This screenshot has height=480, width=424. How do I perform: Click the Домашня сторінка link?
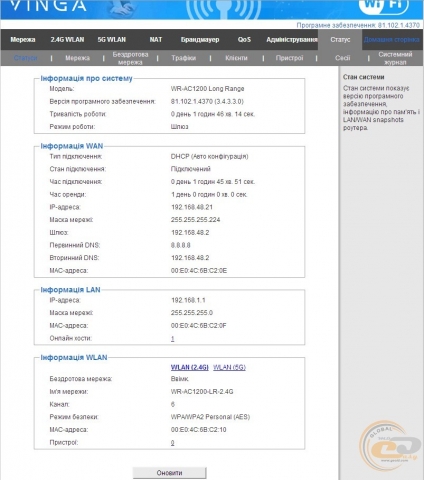coord(391,40)
